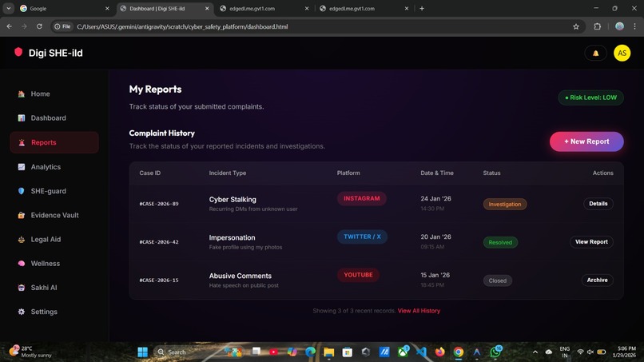Show hidden system tray icons
644x362 pixels.
point(535,352)
